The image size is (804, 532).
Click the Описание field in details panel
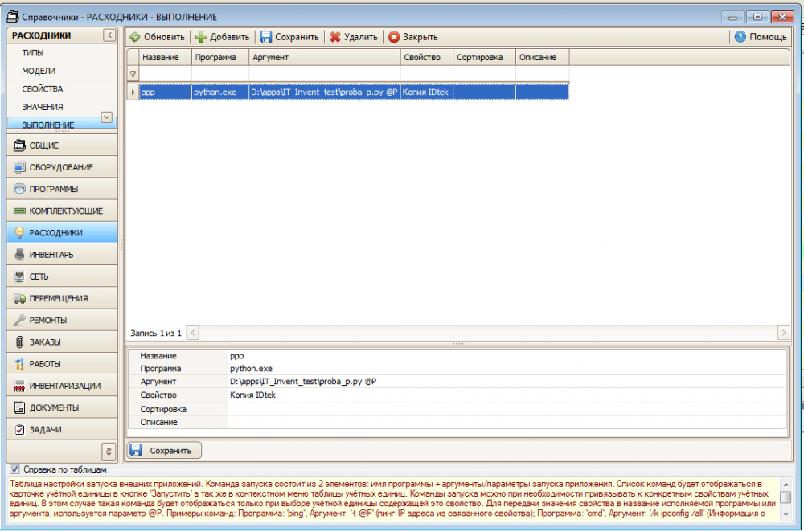(507, 423)
